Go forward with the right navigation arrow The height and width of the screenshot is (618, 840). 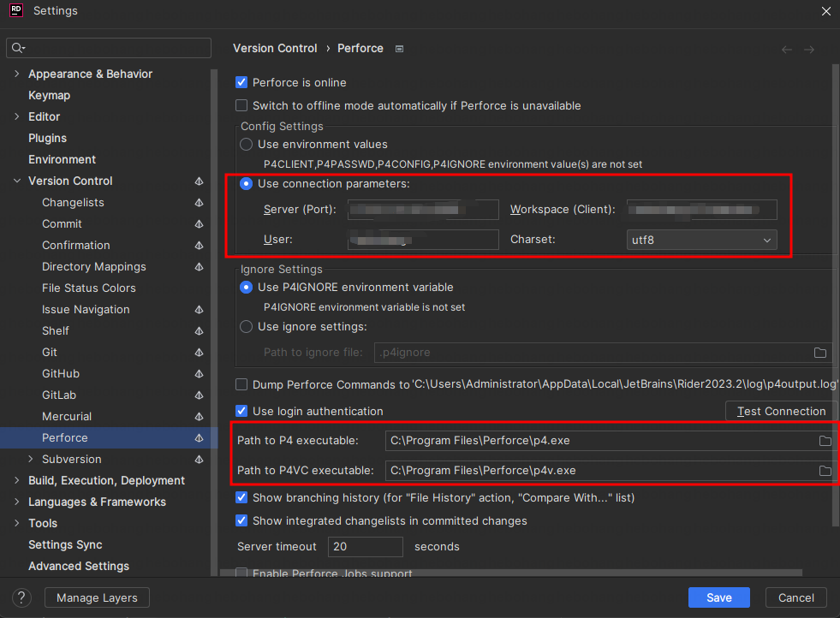809,50
